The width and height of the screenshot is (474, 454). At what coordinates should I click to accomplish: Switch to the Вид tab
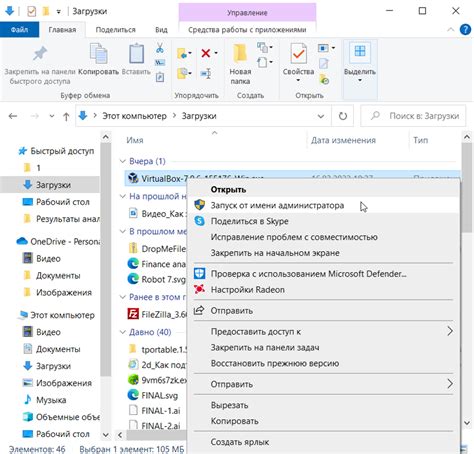click(161, 30)
